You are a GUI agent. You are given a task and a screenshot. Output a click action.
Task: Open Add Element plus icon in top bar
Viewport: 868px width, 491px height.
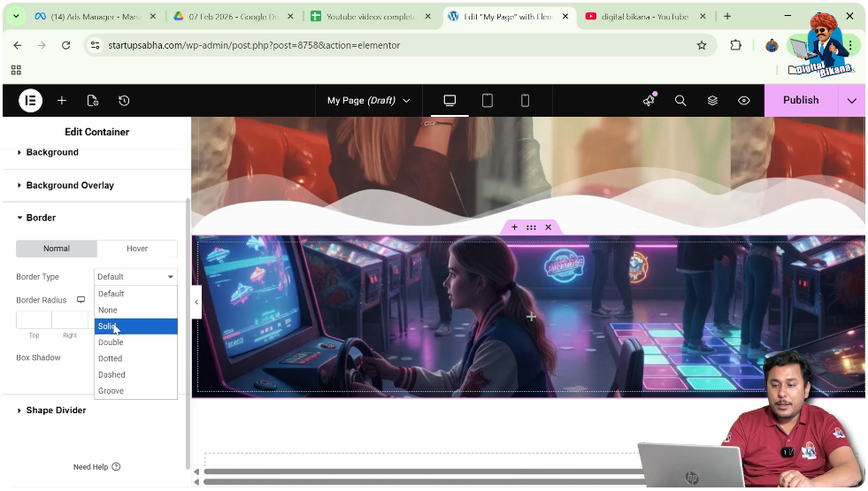click(62, 101)
